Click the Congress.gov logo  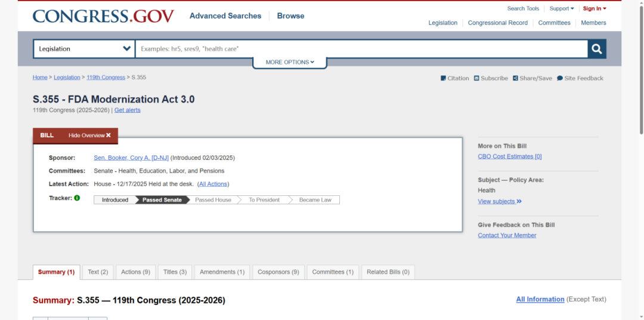tap(103, 16)
